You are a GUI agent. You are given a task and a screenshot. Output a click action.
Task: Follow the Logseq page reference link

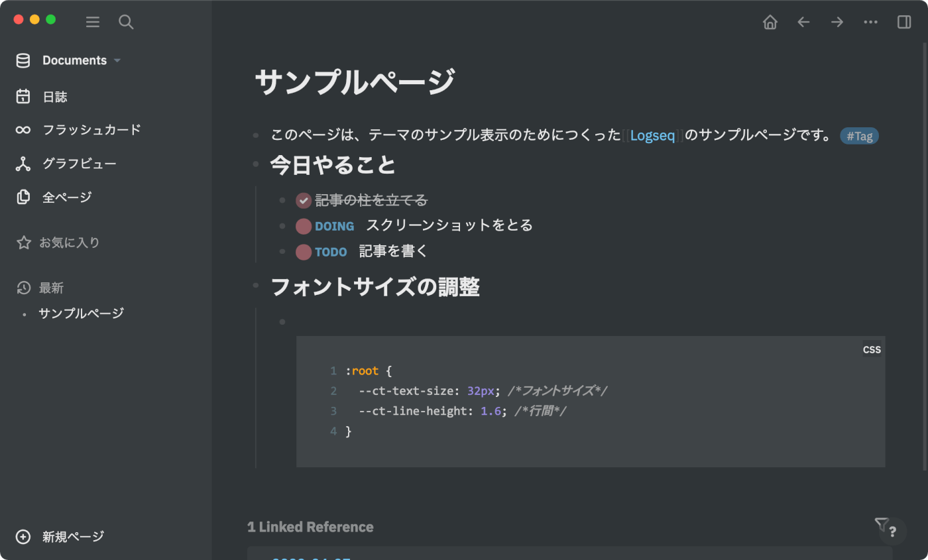pyautogui.click(x=652, y=135)
